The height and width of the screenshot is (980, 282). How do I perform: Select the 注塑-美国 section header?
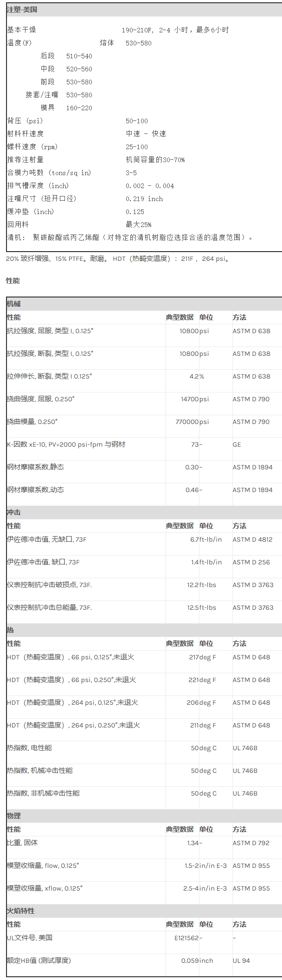[22, 10]
